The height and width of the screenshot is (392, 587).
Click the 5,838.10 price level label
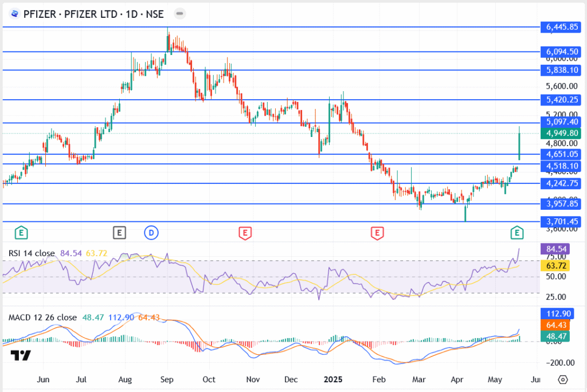[x=561, y=70]
